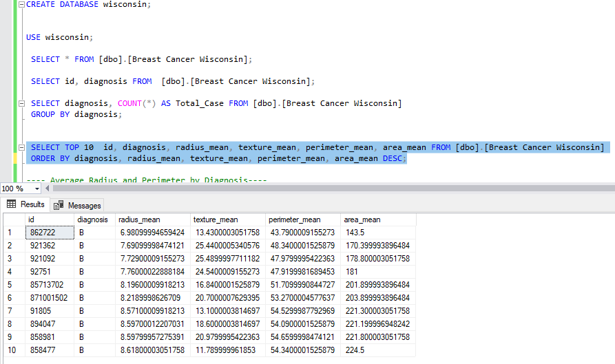Select the texture_mean column header

click(x=228, y=220)
